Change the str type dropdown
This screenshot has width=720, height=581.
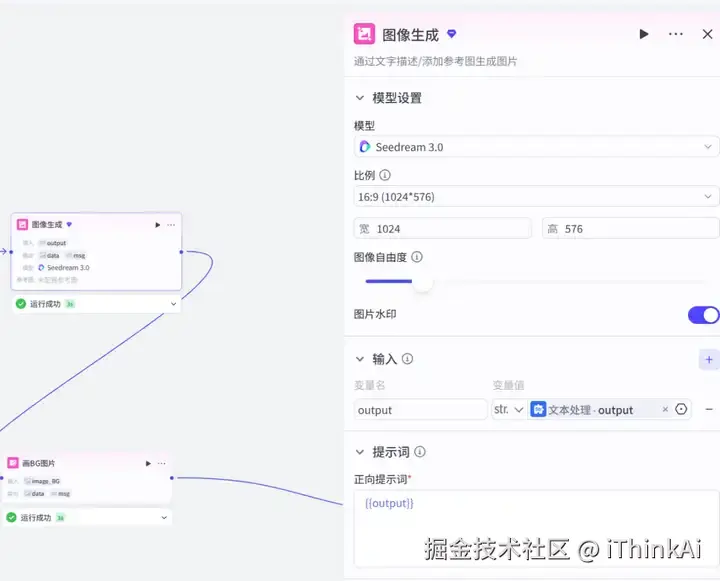coord(508,409)
